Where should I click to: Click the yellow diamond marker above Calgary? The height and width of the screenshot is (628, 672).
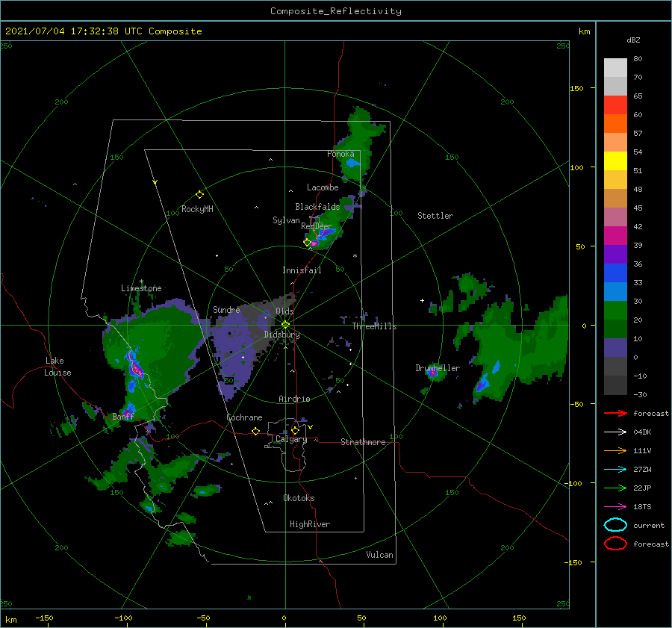[295, 430]
